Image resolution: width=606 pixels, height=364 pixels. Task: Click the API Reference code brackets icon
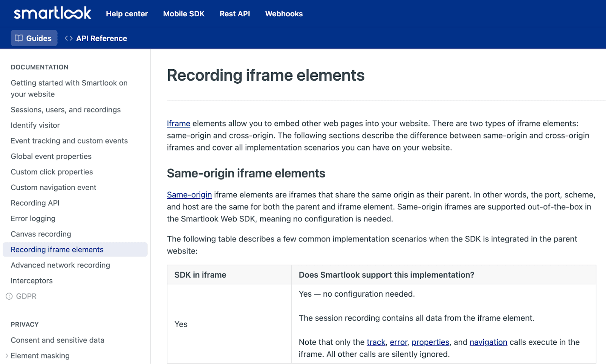(x=69, y=38)
